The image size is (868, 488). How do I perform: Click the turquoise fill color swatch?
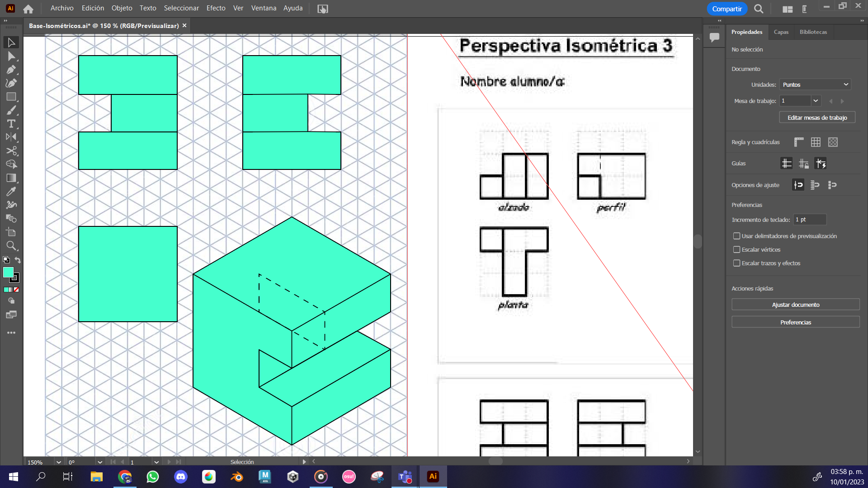(8, 272)
